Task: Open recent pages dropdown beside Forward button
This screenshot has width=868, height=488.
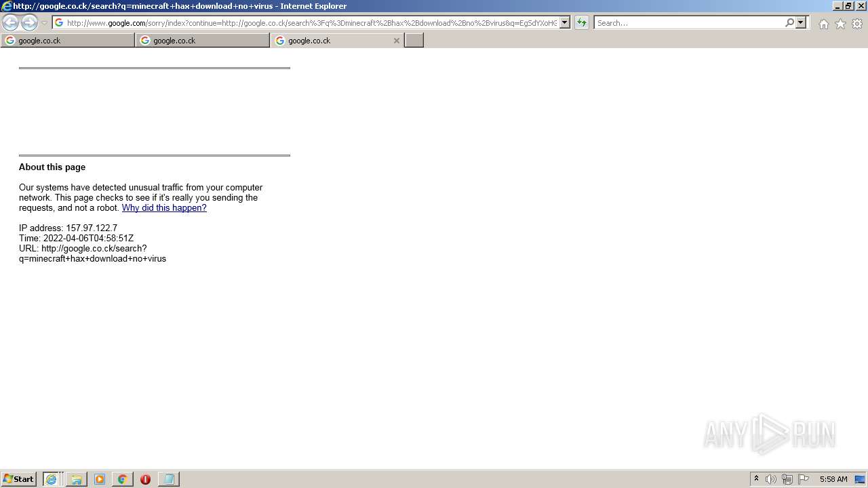Action: point(44,23)
